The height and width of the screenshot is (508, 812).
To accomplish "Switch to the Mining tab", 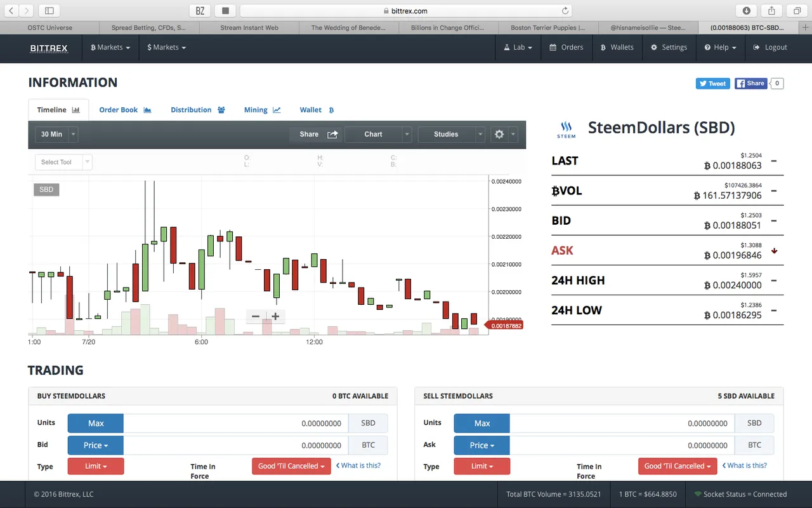I will tap(262, 110).
